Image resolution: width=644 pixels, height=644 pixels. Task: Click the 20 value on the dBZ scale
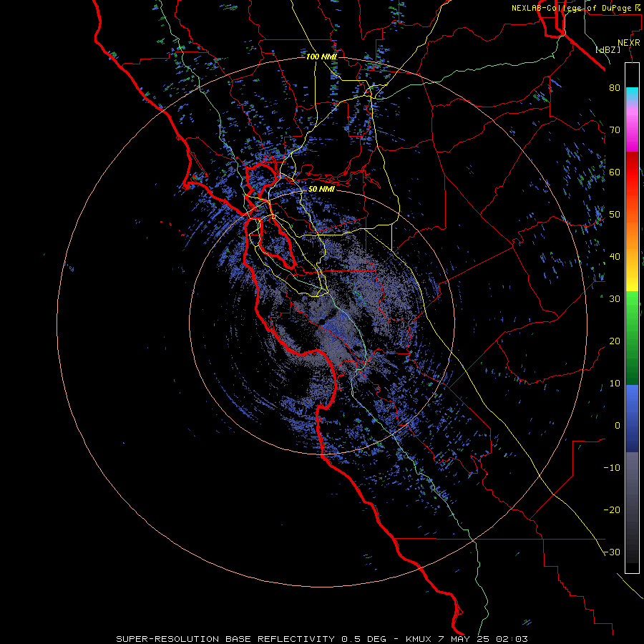tap(615, 341)
